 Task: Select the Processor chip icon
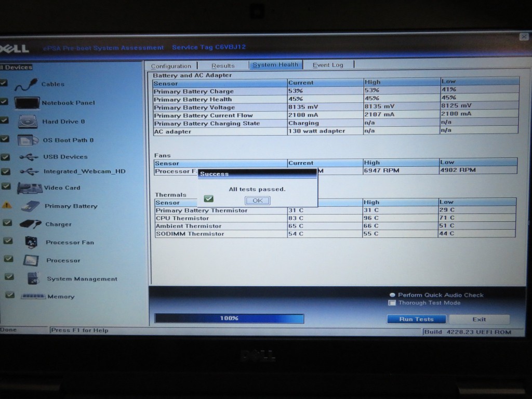[x=31, y=260]
